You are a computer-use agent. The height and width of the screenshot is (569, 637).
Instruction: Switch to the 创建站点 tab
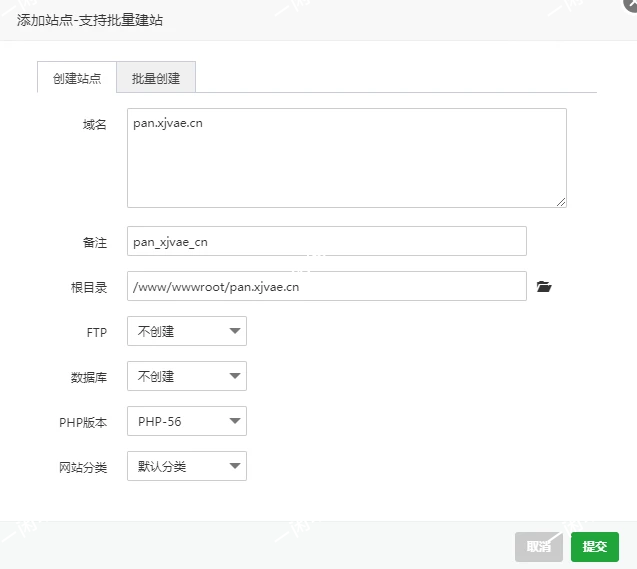pyautogui.click(x=77, y=78)
